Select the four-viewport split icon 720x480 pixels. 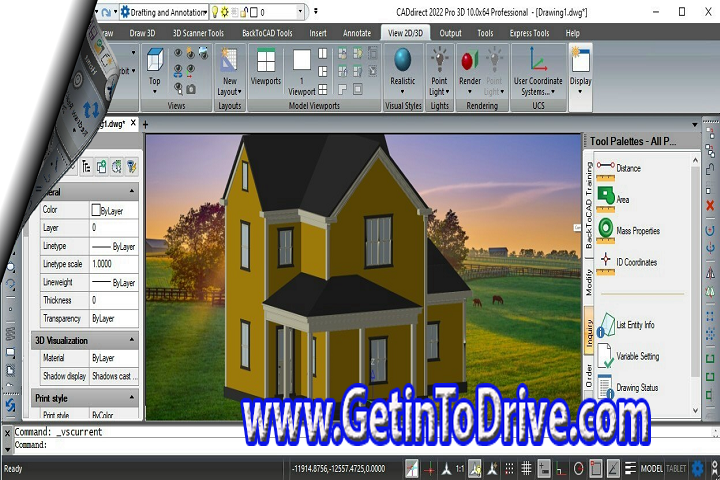point(323,89)
